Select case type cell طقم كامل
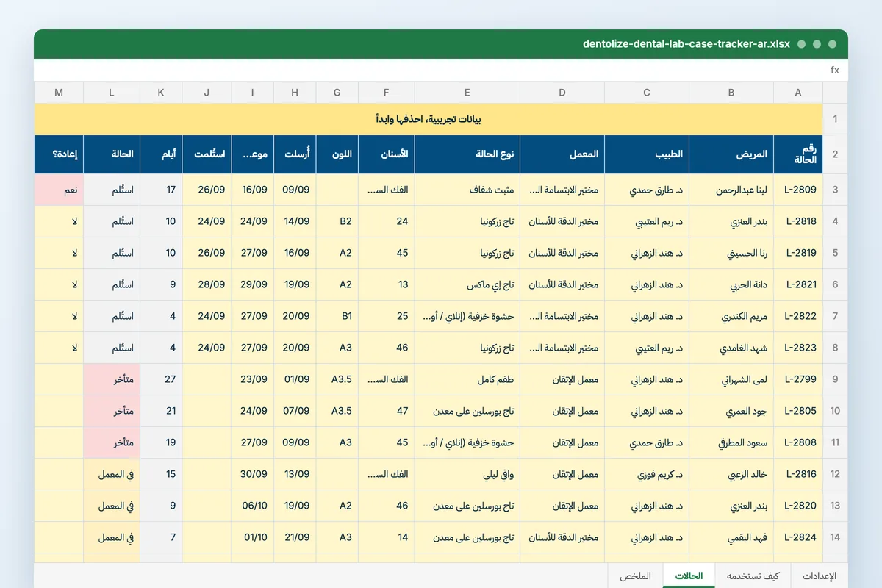 click(x=467, y=379)
